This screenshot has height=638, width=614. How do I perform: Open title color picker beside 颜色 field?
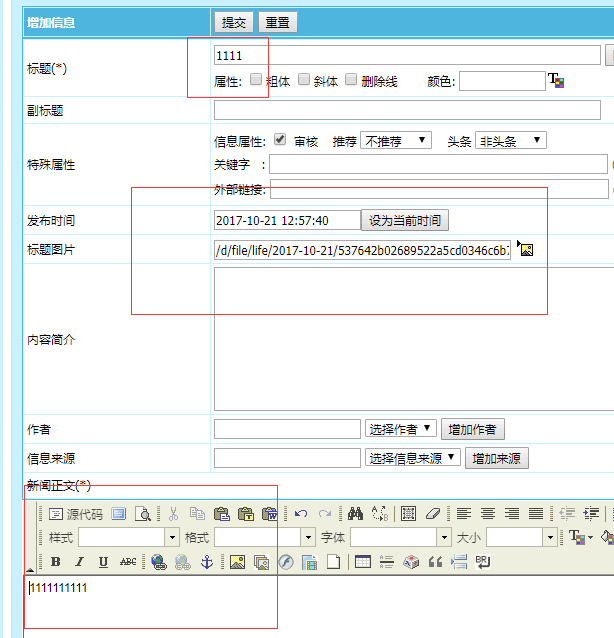pyautogui.click(x=556, y=81)
